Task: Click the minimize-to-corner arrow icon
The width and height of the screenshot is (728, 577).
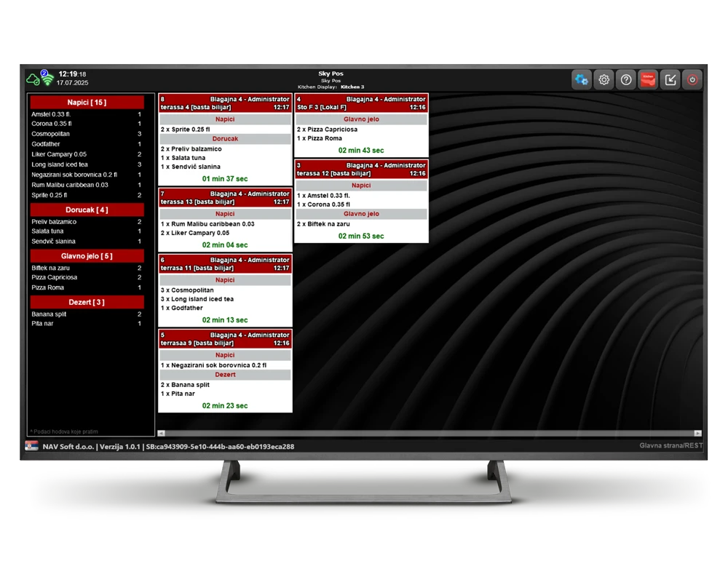Action: tap(670, 80)
